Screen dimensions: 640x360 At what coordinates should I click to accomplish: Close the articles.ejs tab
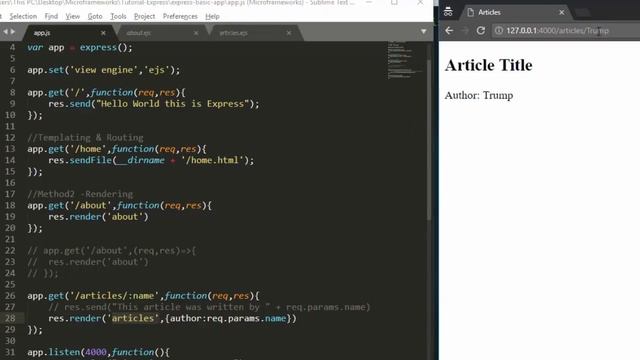pos(289,33)
